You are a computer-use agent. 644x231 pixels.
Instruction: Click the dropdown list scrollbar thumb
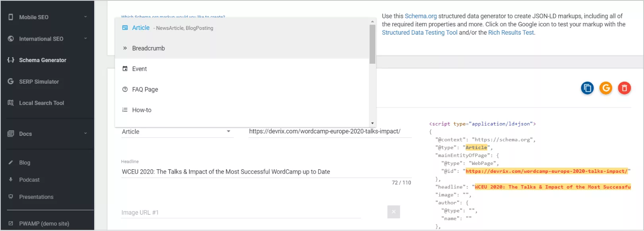point(372,44)
